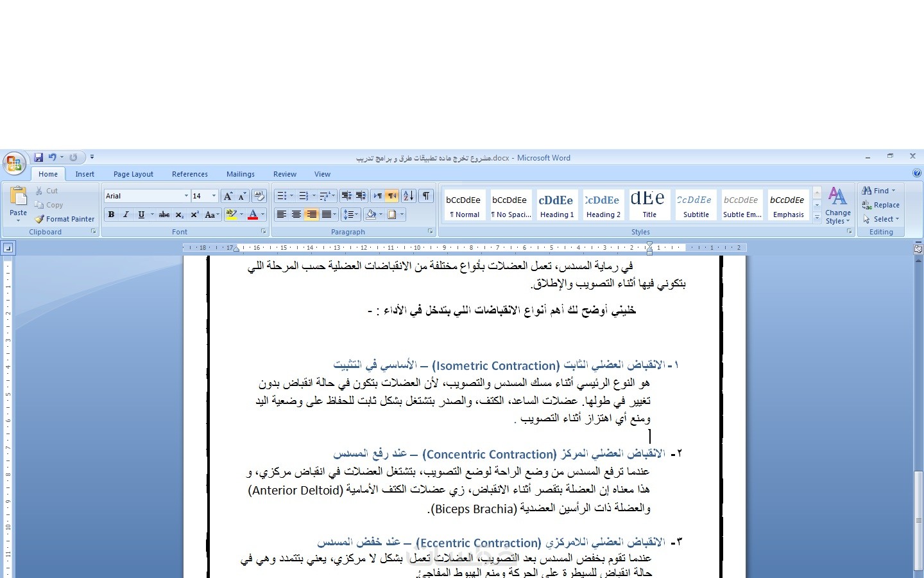Justify the paragraph text
924x578 pixels.
point(327,215)
